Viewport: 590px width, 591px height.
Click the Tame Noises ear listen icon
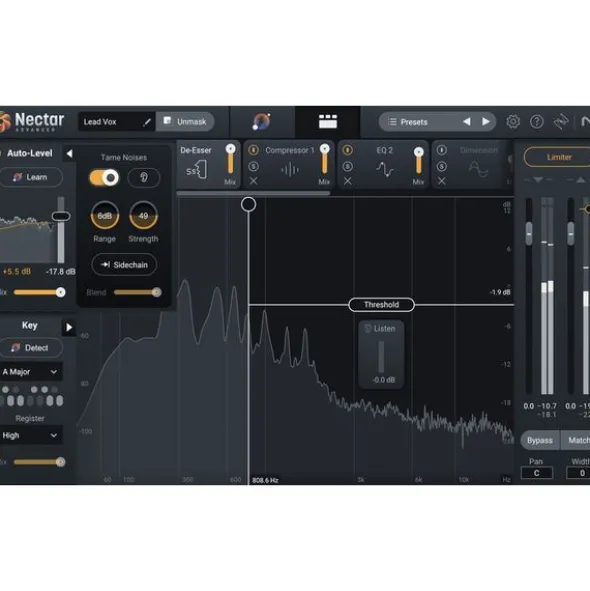pyautogui.click(x=144, y=178)
